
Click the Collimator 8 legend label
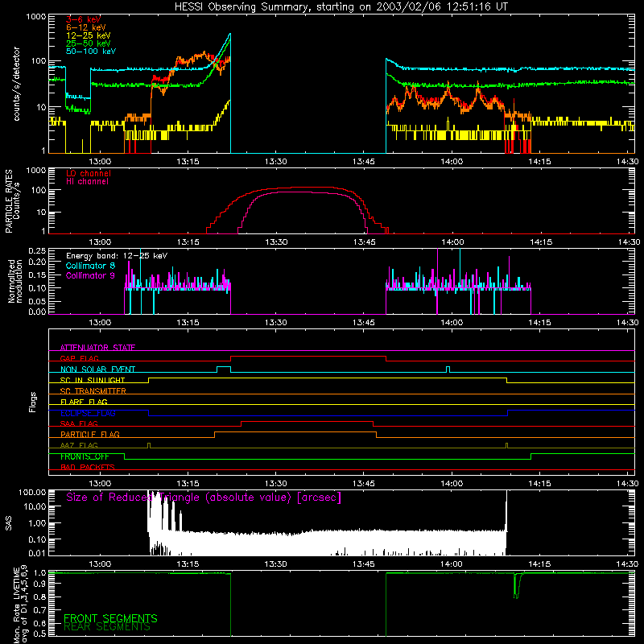(x=90, y=266)
